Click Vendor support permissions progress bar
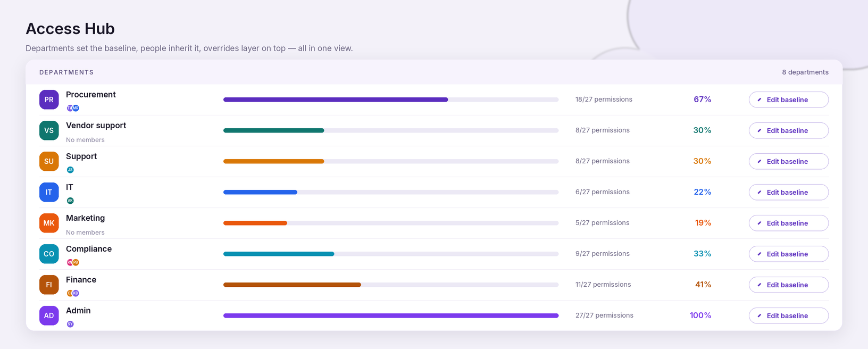This screenshot has height=349, width=868. [391, 130]
